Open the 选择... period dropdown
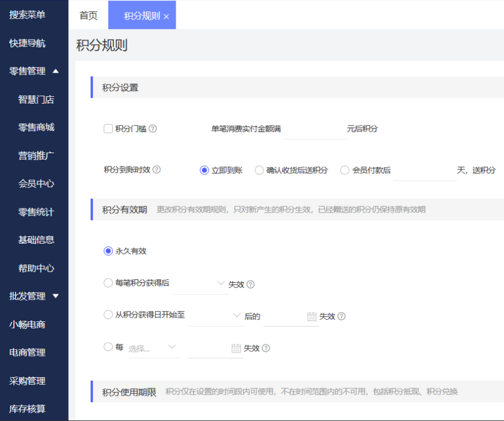The height and width of the screenshot is (421, 504). [x=154, y=348]
